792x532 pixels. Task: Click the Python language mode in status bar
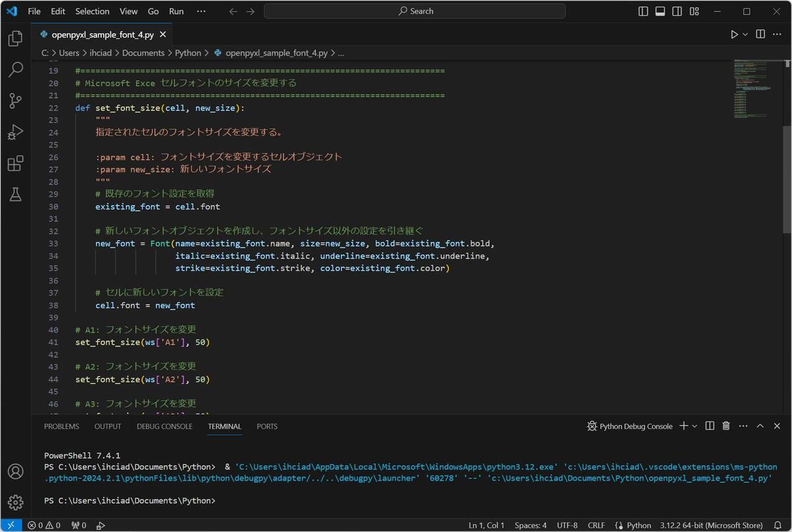pyautogui.click(x=638, y=525)
